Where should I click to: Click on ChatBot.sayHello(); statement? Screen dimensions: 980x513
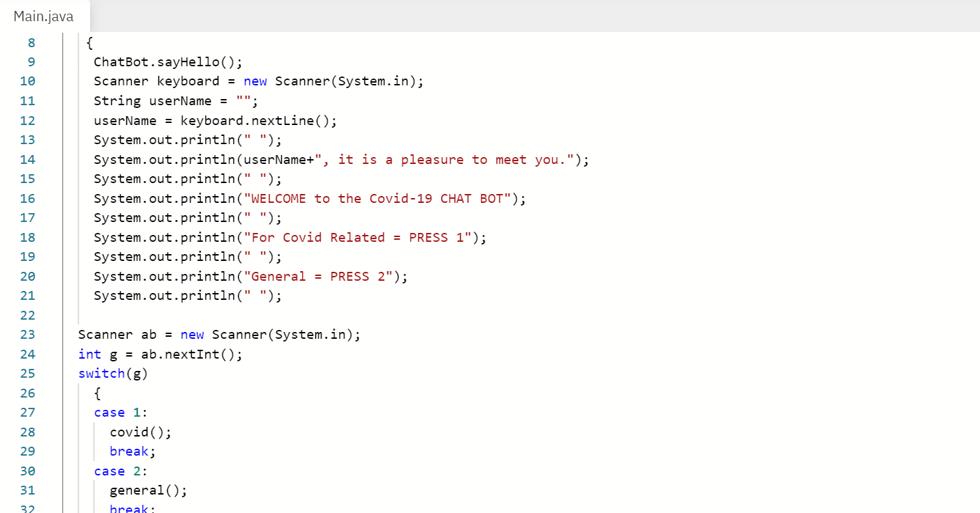(168, 62)
